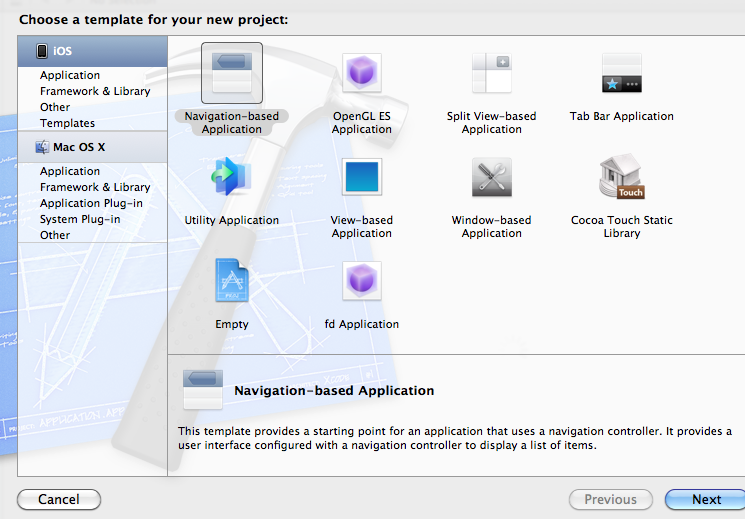Select Application under Mac OS X
745x519 pixels.
coord(70,171)
